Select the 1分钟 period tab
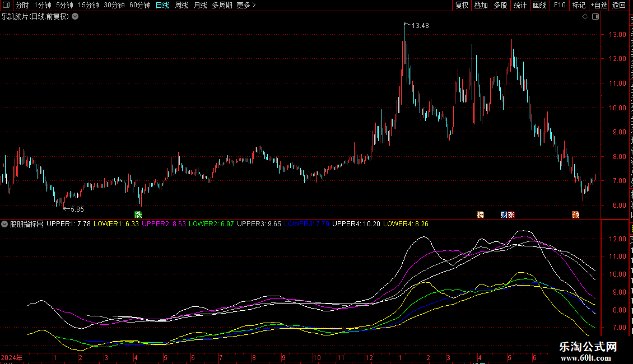Viewport: 633px width, 364px height. (x=43, y=5)
